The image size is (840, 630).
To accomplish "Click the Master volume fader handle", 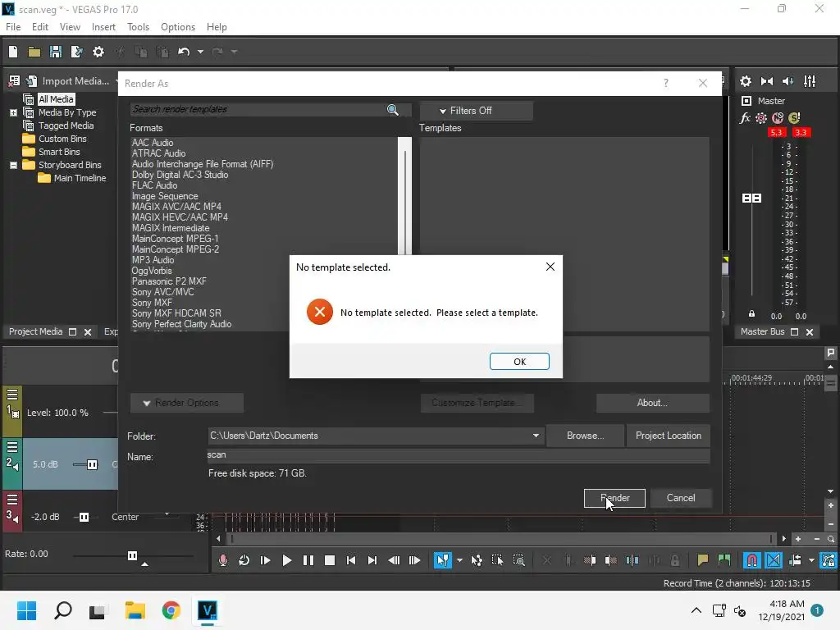I will point(751,199).
